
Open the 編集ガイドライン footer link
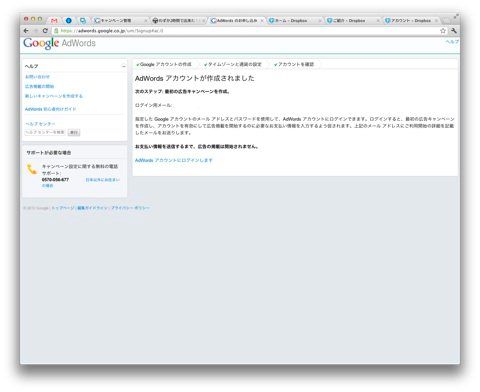(92, 208)
